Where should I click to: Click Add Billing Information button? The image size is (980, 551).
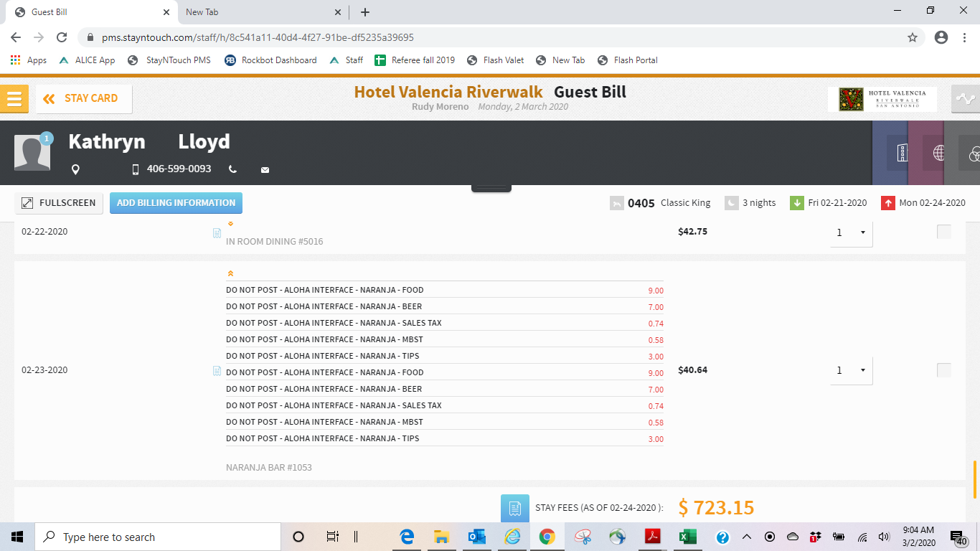pos(176,203)
